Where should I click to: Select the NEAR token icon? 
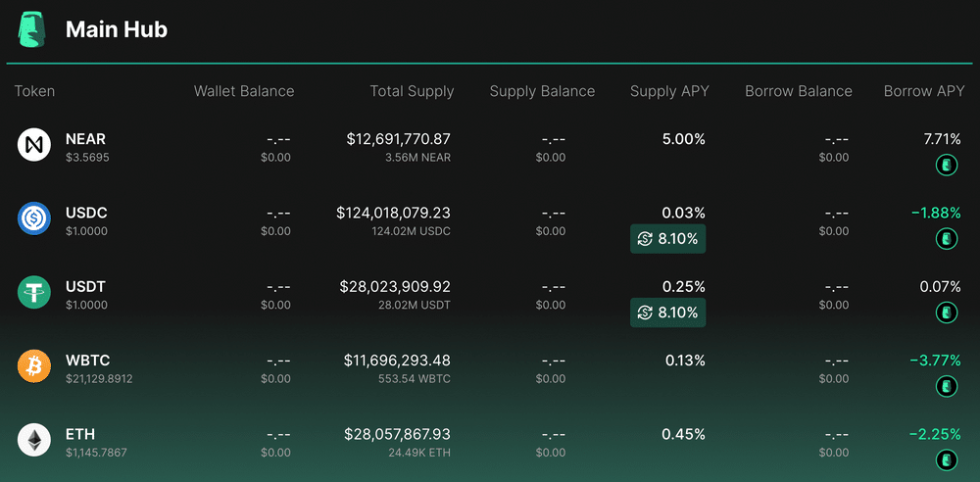(33, 145)
